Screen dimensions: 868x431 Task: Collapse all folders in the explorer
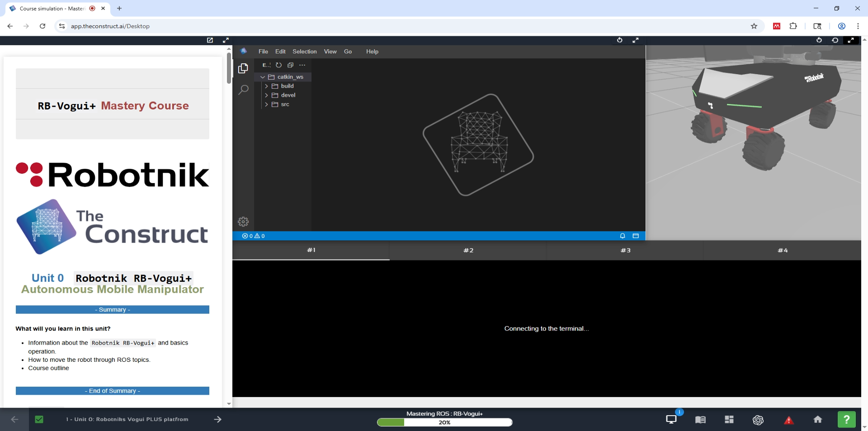(x=291, y=65)
